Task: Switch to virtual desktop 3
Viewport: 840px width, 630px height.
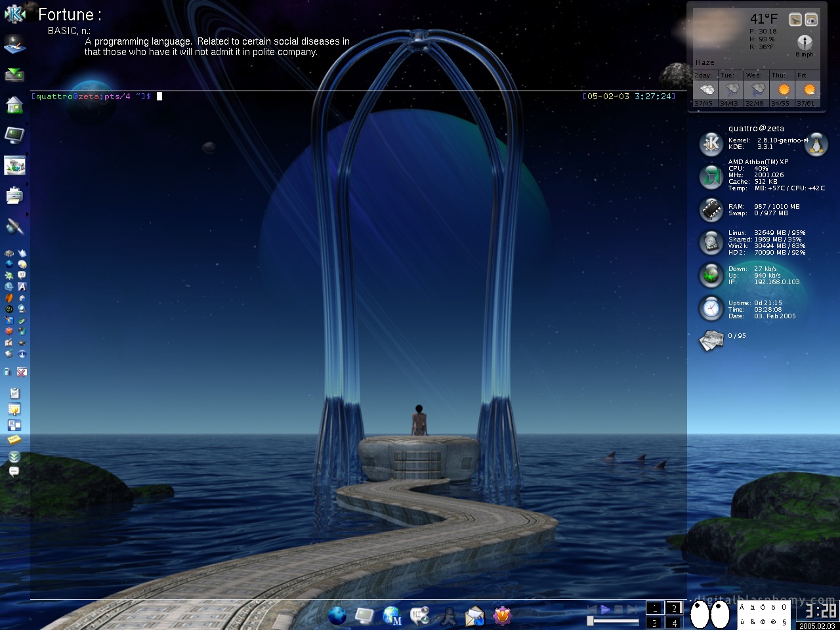Action: tap(655, 622)
